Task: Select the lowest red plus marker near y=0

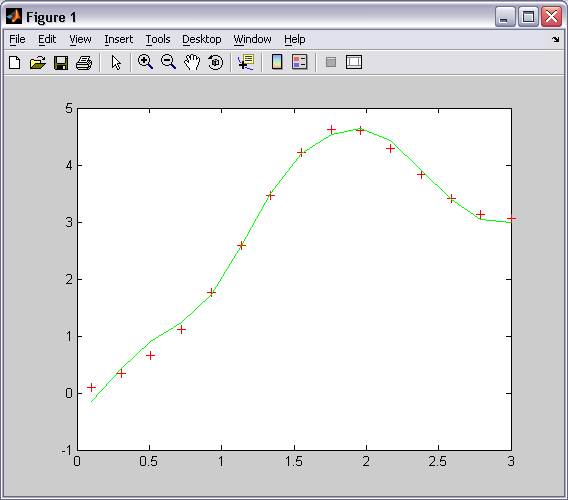Action: 92,387
